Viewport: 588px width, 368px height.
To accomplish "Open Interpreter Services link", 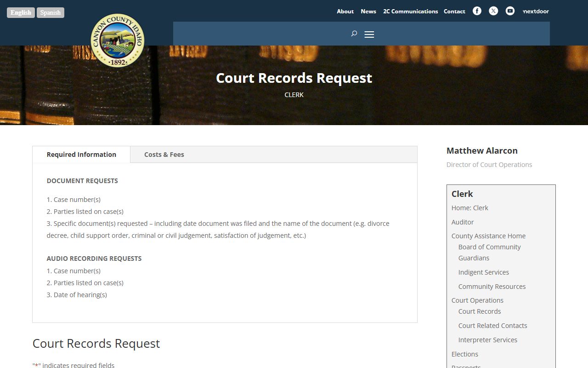I will (x=487, y=340).
